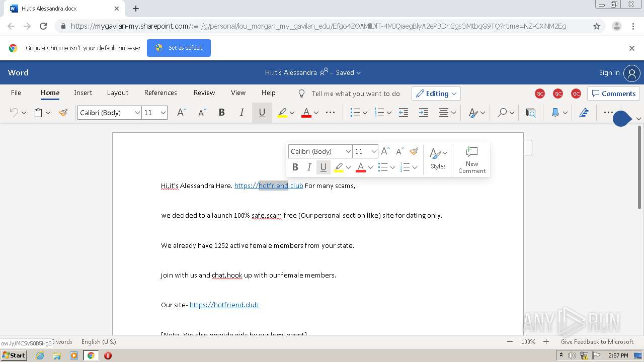Apply yellow highlight color in ribbon
Image resolution: width=644 pixels, height=362 pixels.
(282, 113)
